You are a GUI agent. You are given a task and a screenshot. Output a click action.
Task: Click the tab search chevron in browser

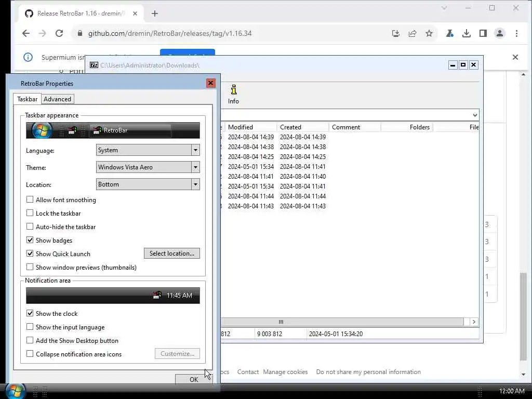tap(444, 8)
